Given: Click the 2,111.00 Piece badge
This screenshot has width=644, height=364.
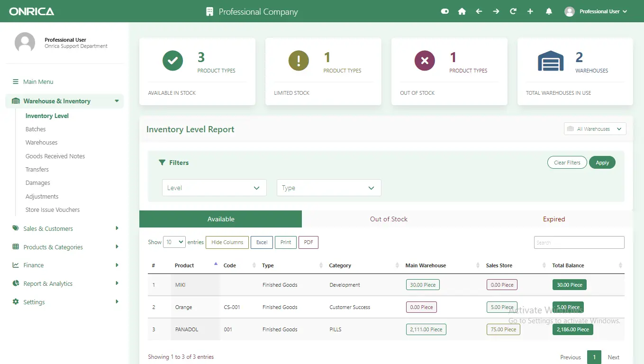Looking at the screenshot, I should (x=426, y=329).
